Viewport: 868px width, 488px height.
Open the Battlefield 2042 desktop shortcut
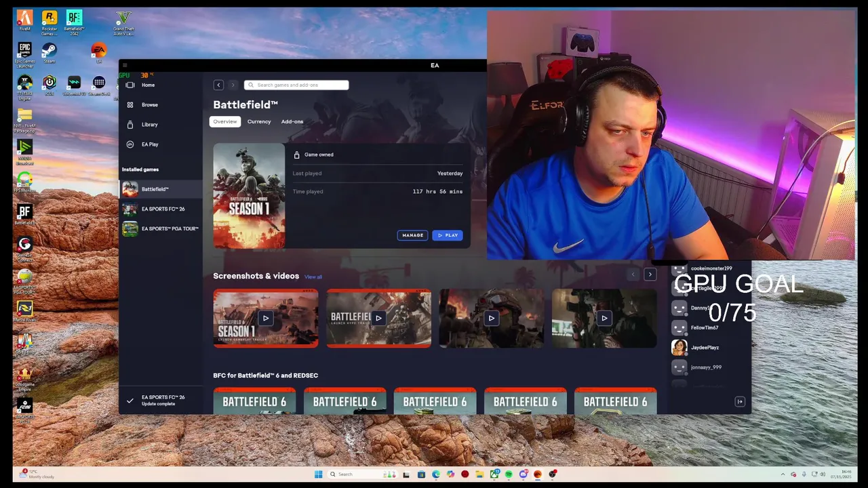tap(74, 22)
